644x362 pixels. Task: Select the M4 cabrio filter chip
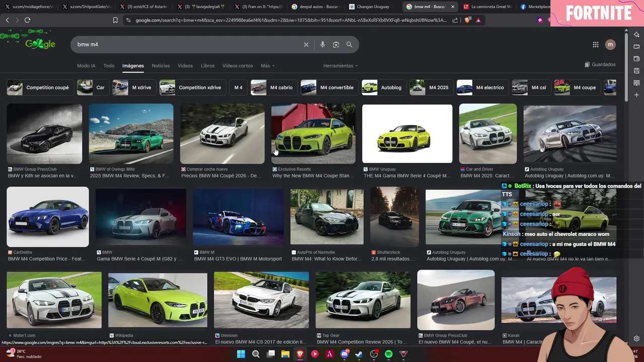coord(273,87)
